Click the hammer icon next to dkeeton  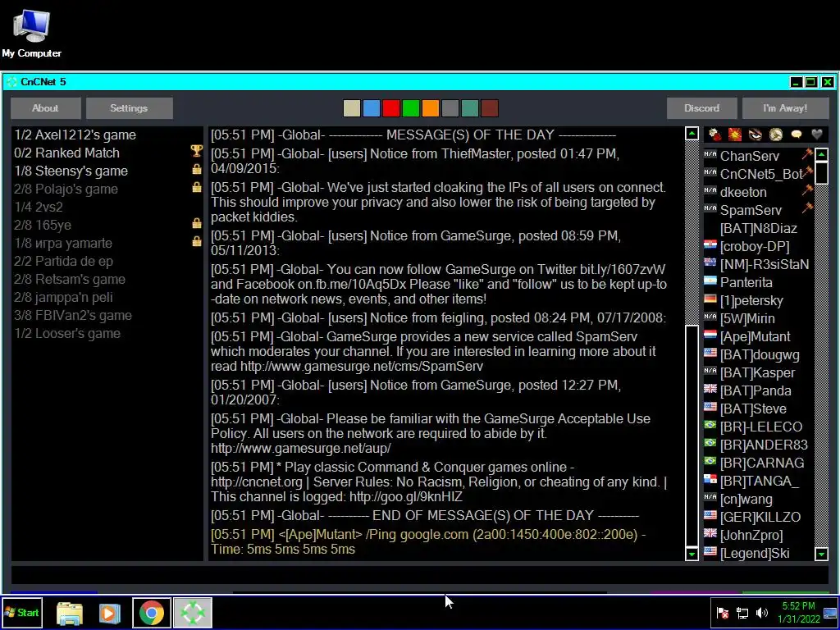tap(807, 190)
